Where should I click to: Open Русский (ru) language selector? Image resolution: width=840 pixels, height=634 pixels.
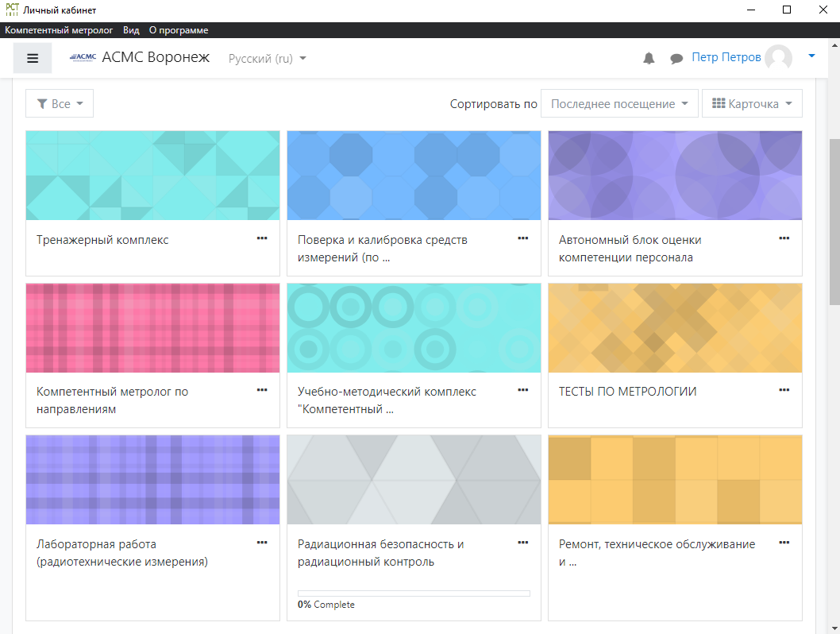pos(267,58)
